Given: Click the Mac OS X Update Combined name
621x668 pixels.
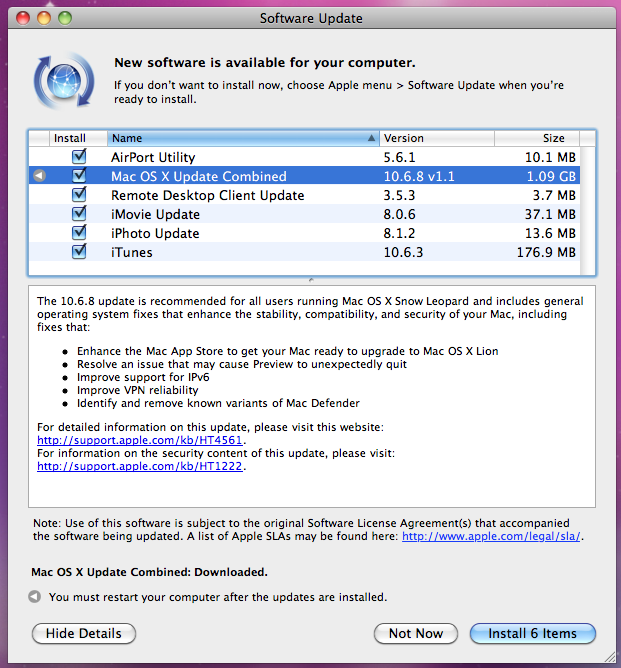Looking at the screenshot, I should [198, 176].
